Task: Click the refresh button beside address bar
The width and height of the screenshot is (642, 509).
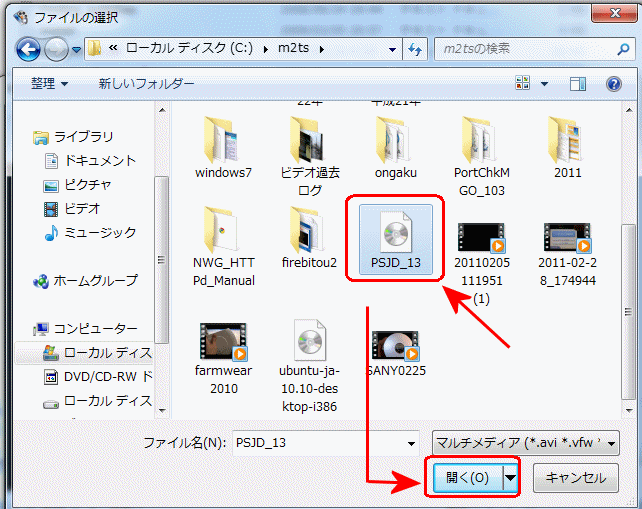Action: click(x=415, y=49)
